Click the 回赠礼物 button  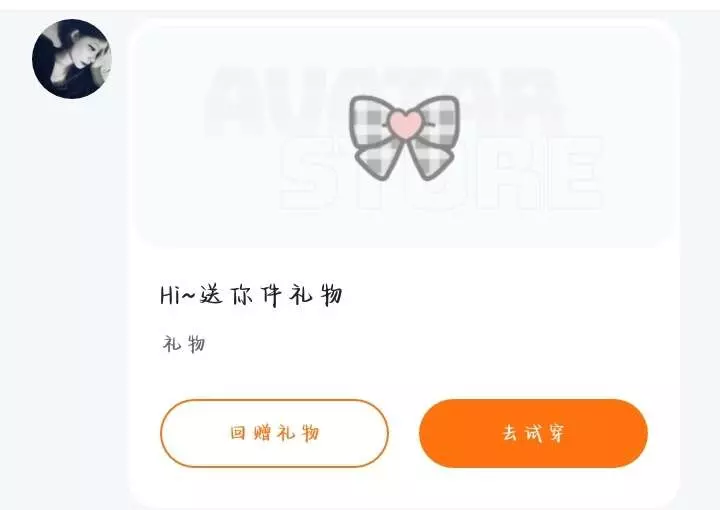[274, 433]
